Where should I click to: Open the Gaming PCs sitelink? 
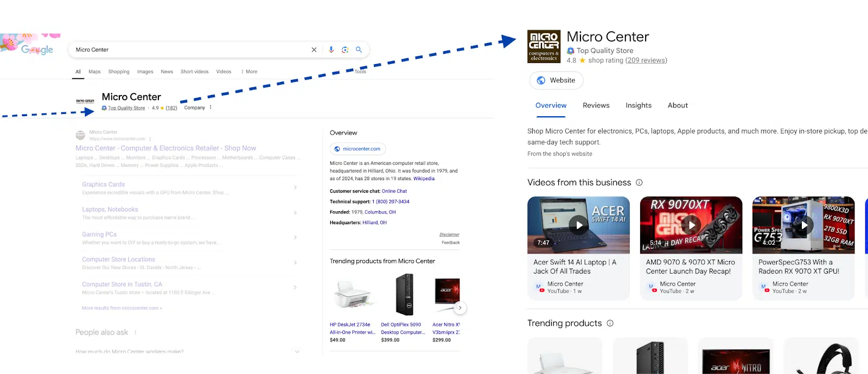pos(99,234)
